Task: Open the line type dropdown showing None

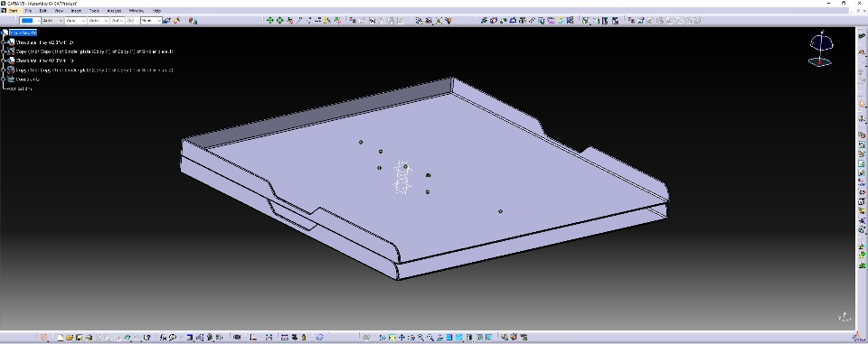Action: point(151,21)
